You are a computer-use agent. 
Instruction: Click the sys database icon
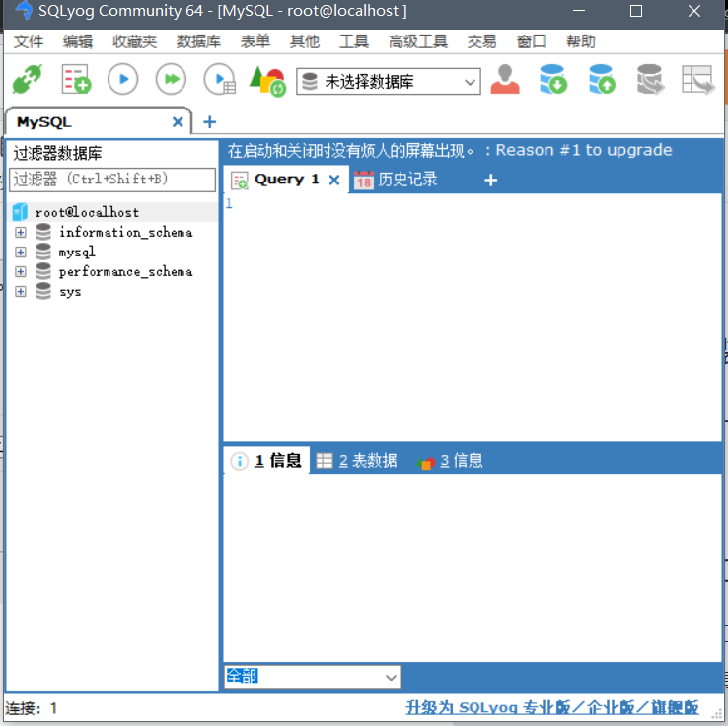click(43, 291)
